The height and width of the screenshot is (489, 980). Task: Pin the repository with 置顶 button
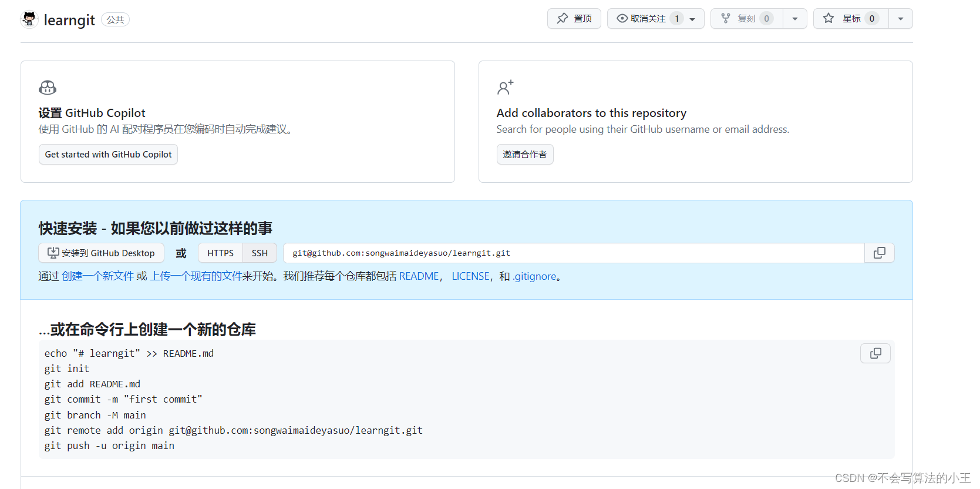click(x=574, y=19)
